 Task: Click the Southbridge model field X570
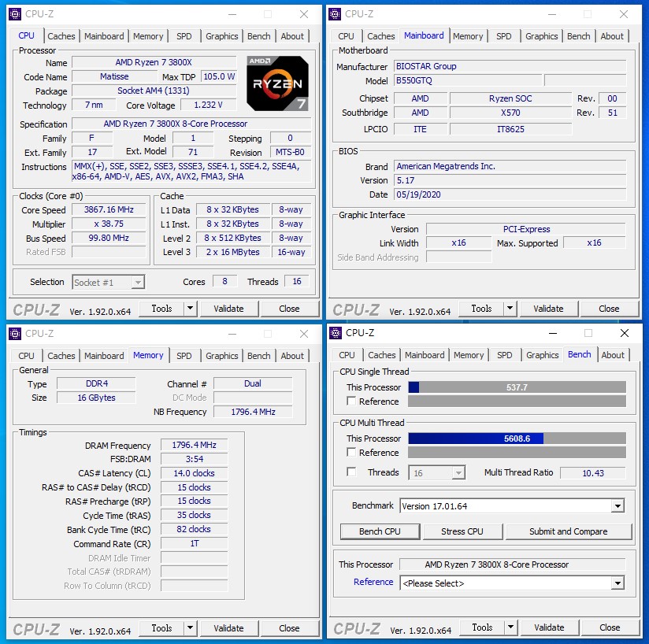click(510, 113)
